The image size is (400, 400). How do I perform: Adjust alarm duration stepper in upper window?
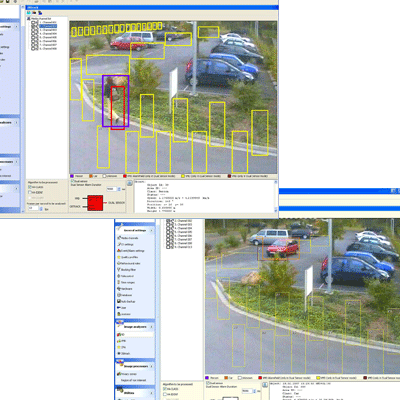(x=119, y=189)
